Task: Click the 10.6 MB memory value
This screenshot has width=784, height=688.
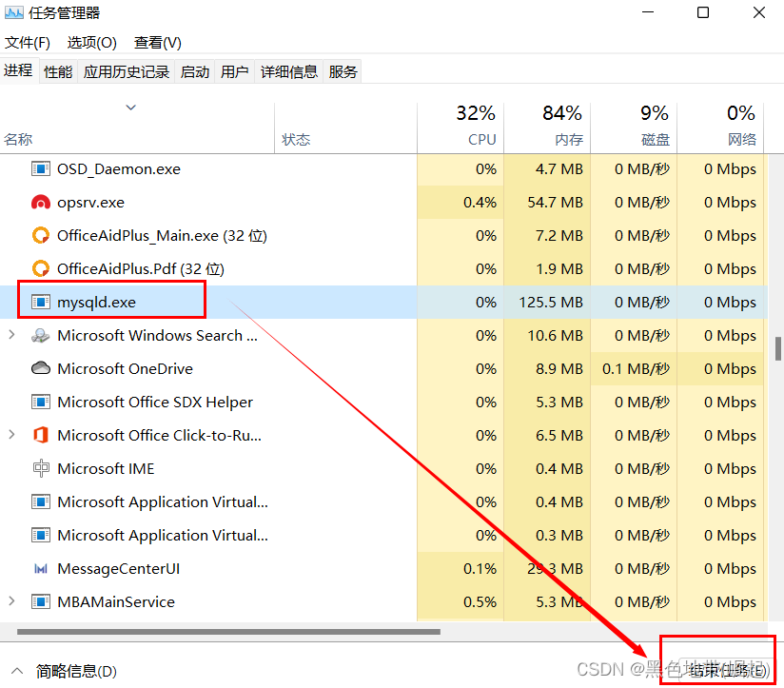Action: tap(555, 336)
